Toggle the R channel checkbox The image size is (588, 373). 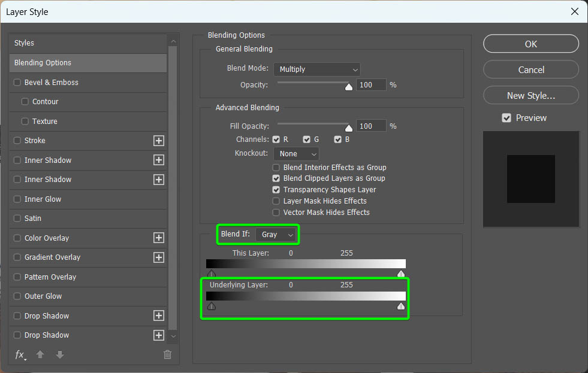pos(276,140)
